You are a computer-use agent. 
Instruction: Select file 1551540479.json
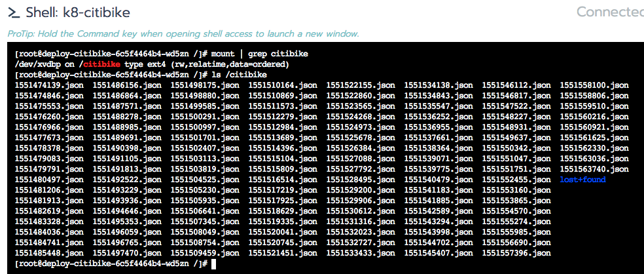pyautogui.click(x=438, y=180)
